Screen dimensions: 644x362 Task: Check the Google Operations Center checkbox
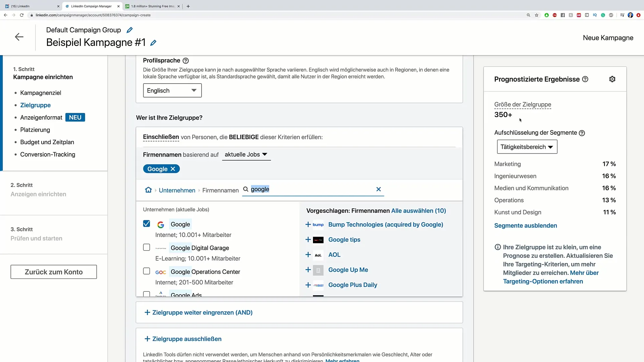point(147,271)
